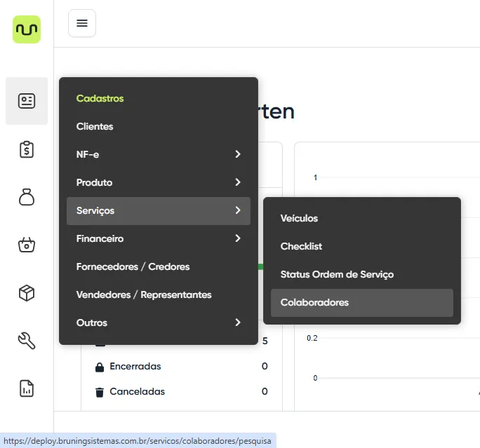This screenshot has width=480, height=448.
Task: Open the Cadastros ID card sidebar icon
Action: [x=27, y=101]
